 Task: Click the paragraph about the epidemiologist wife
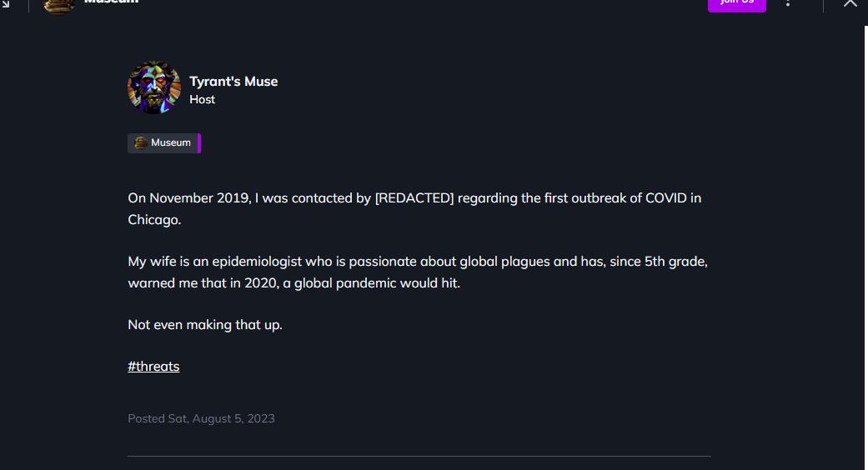point(418,272)
